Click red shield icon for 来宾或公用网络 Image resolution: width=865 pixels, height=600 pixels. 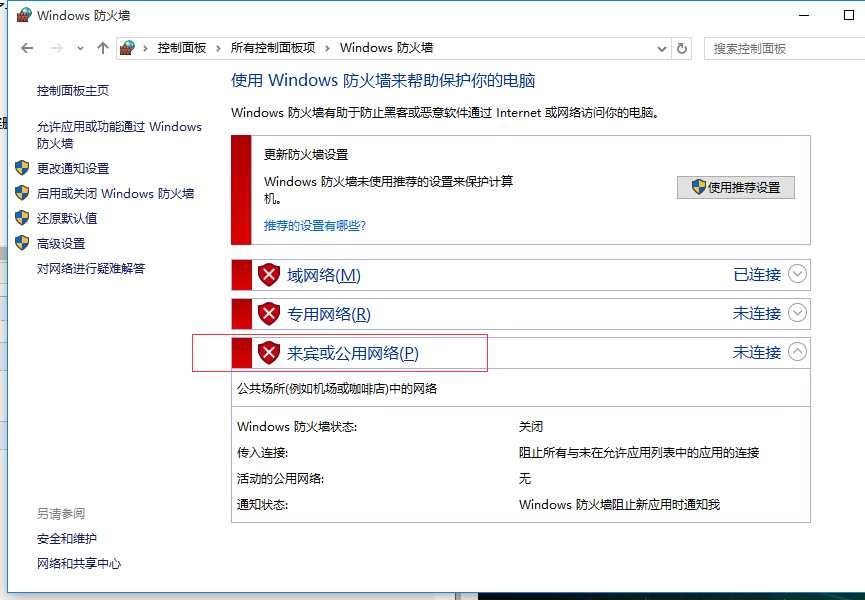(269, 352)
